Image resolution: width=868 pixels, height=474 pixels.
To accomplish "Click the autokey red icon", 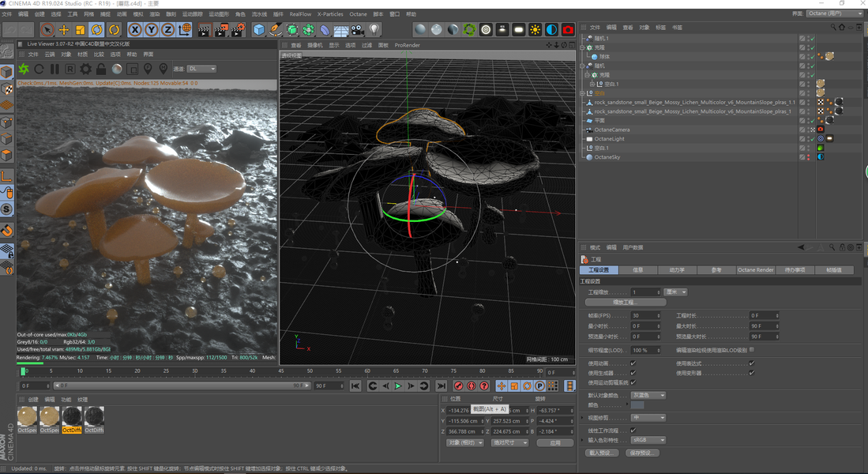I will (471, 386).
